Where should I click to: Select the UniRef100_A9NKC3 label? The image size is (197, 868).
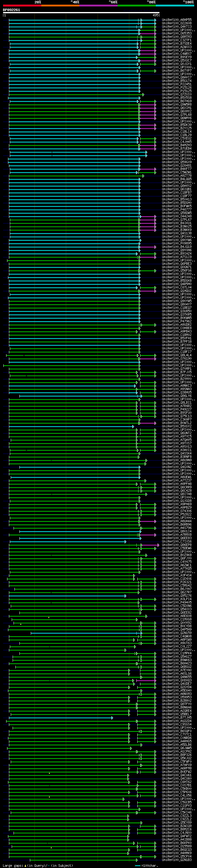click(177, 386)
